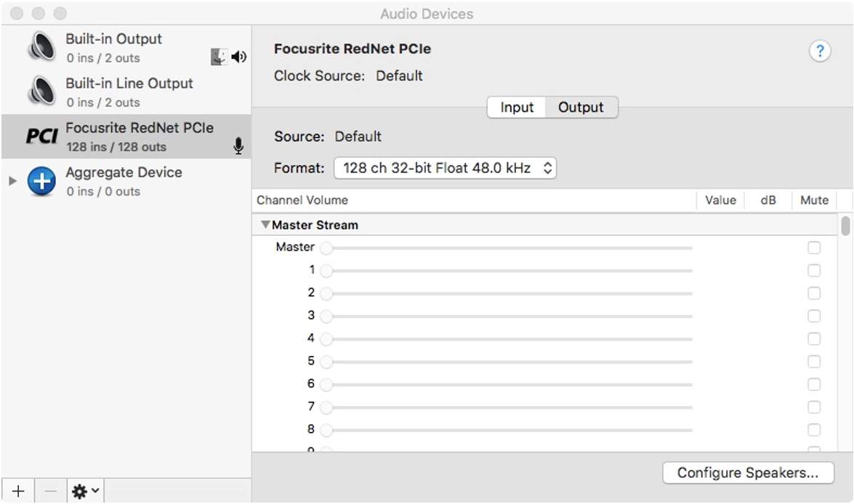Screen dimensions: 854x504
Task: Click the channel list vertical scrollbar
Action: click(x=845, y=226)
